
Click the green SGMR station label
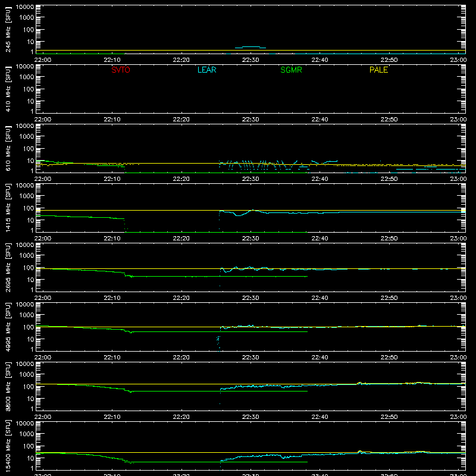pyautogui.click(x=291, y=70)
